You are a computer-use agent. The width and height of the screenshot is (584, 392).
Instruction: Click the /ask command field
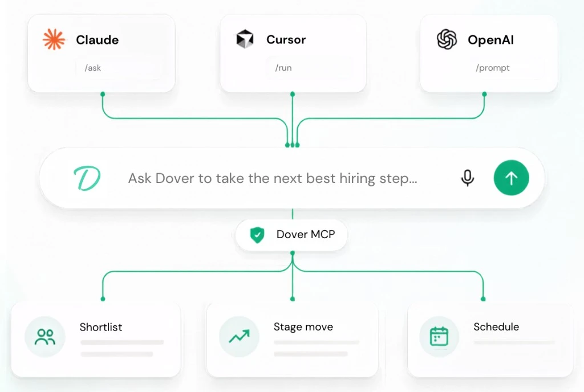pyautogui.click(x=119, y=68)
